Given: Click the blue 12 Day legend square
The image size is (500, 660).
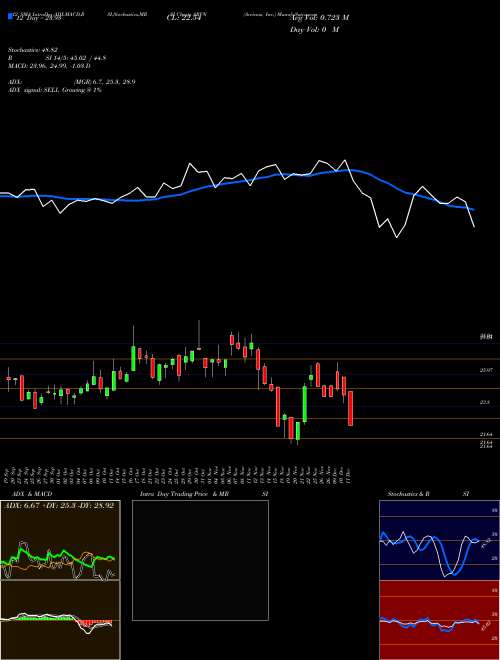Looking at the screenshot, I should [11, 17].
